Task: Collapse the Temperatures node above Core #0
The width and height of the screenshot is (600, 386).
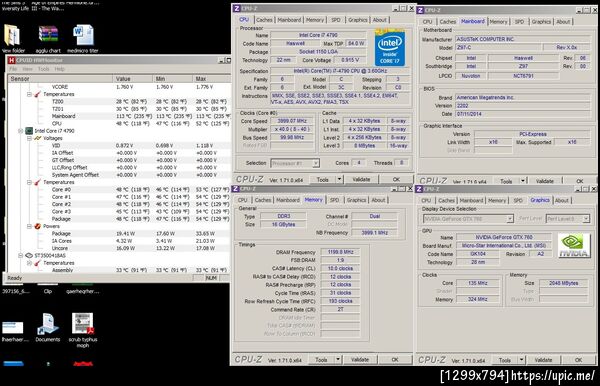Action: (29, 182)
